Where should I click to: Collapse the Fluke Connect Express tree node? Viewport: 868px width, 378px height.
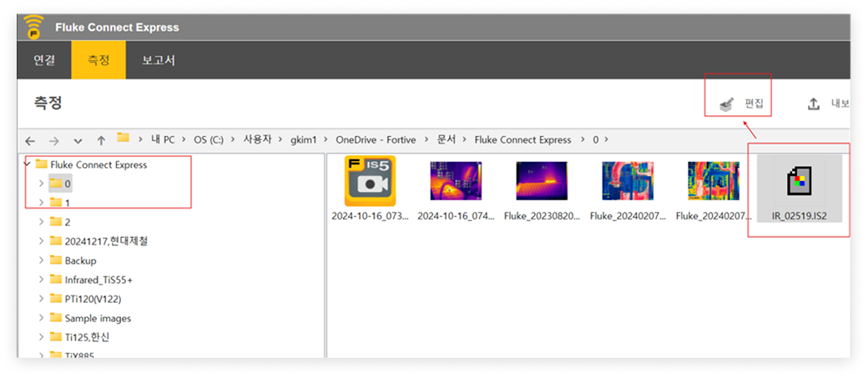click(x=27, y=164)
